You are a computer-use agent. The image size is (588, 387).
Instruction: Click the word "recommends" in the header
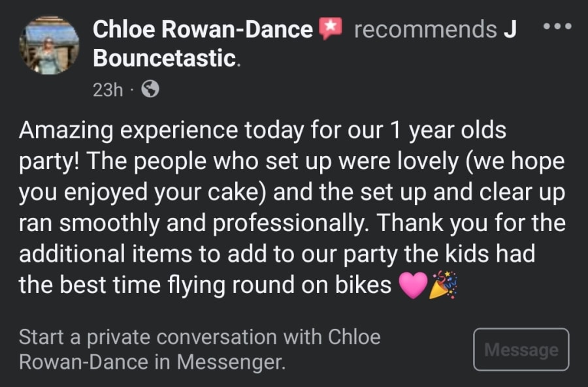tap(425, 29)
